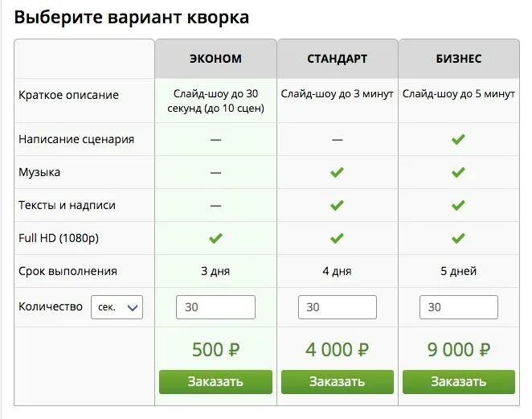Open the сек. units dropdown
This screenshot has height=419, width=532.
click(x=117, y=307)
